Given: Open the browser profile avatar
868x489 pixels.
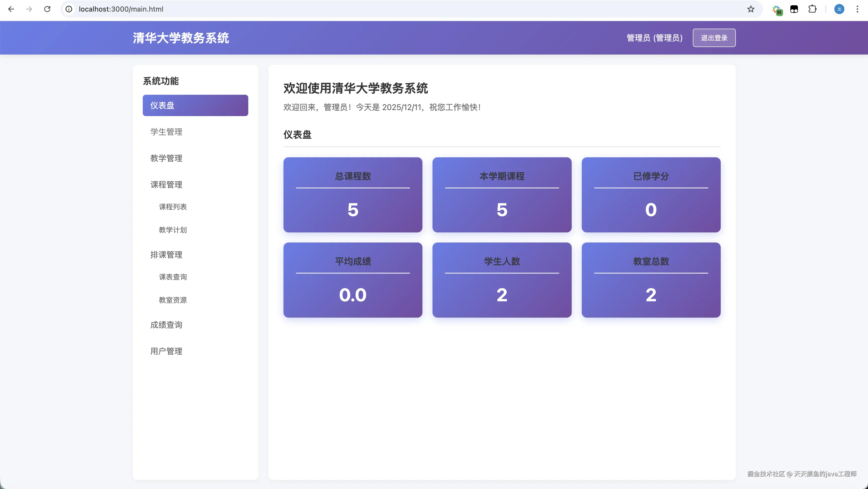Looking at the screenshot, I should (x=839, y=9).
